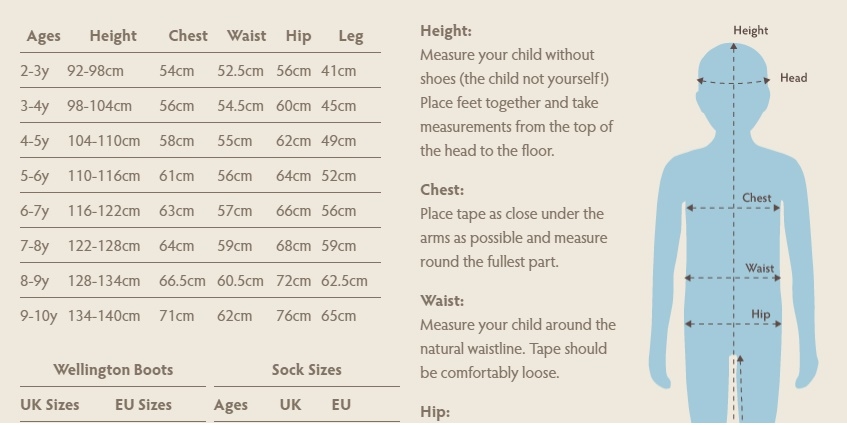Click the Leg column header
The height and width of the screenshot is (425, 847).
point(351,37)
